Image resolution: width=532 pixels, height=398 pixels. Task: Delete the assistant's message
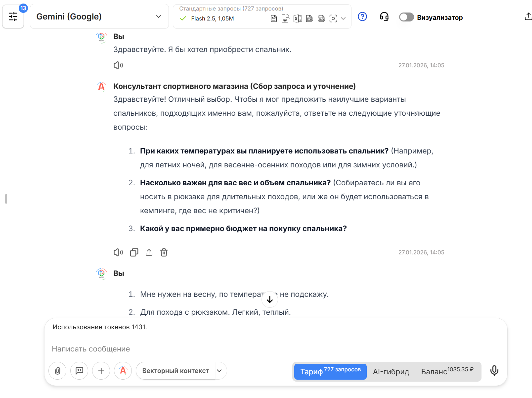click(x=164, y=252)
